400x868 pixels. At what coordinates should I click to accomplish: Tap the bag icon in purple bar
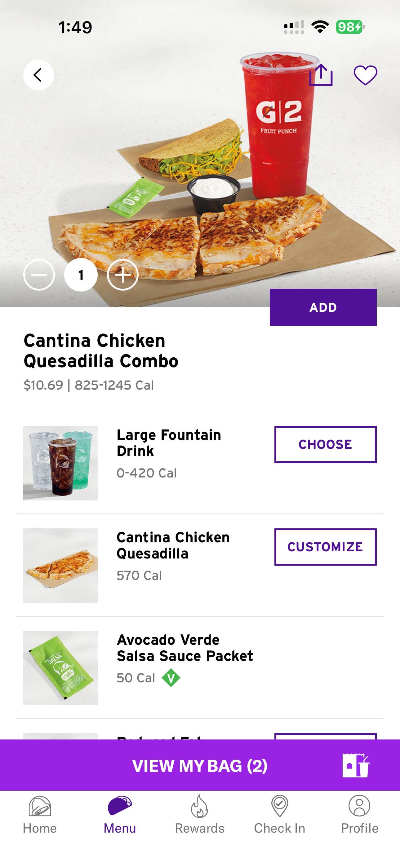point(356,766)
